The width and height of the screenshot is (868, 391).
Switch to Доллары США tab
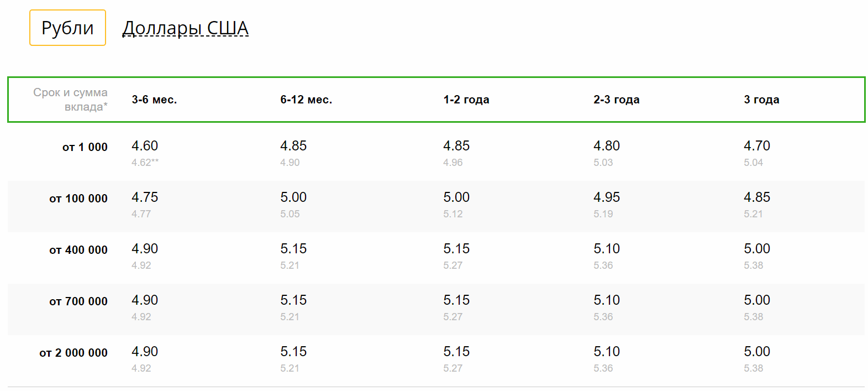186,28
